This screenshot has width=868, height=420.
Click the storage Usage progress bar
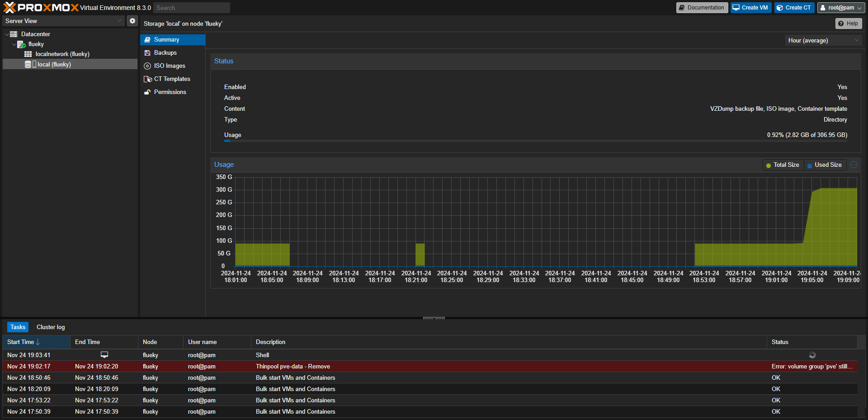(x=535, y=141)
